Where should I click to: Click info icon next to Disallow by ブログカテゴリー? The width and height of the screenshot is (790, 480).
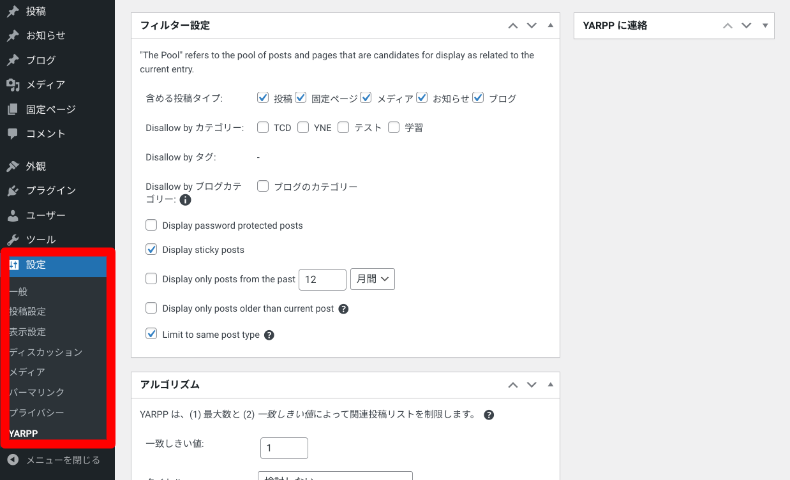(x=185, y=200)
